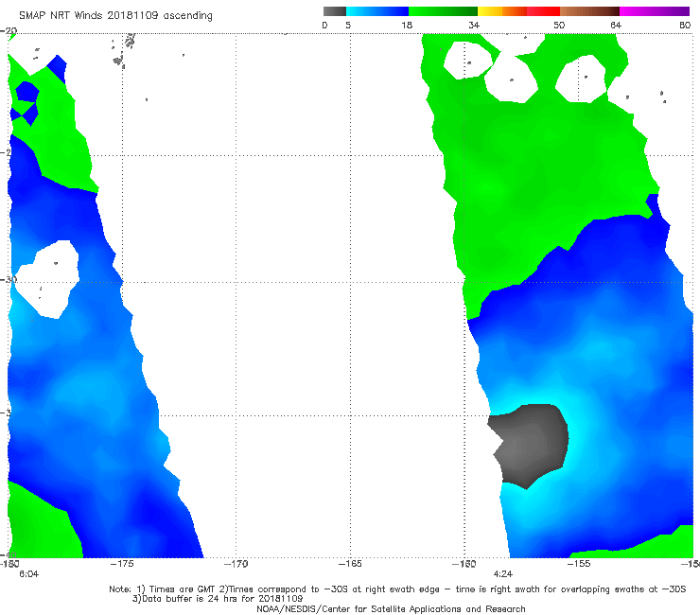
Task: Select the green 18–34 color bar segment
Action: coord(443,11)
